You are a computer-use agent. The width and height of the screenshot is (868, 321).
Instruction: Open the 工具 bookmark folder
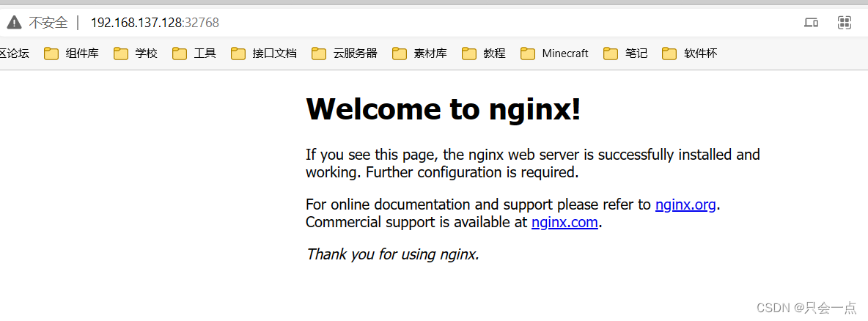pyautogui.click(x=194, y=53)
